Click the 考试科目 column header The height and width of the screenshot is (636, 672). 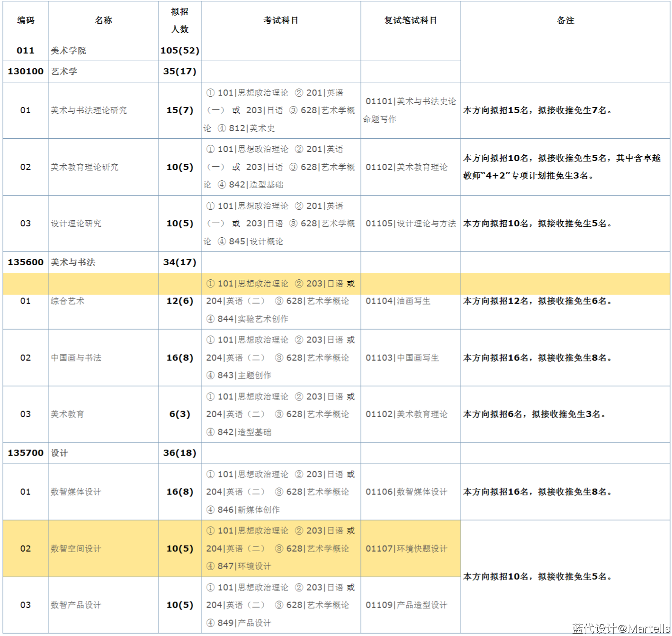pyautogui.click(x=280, y=20)
